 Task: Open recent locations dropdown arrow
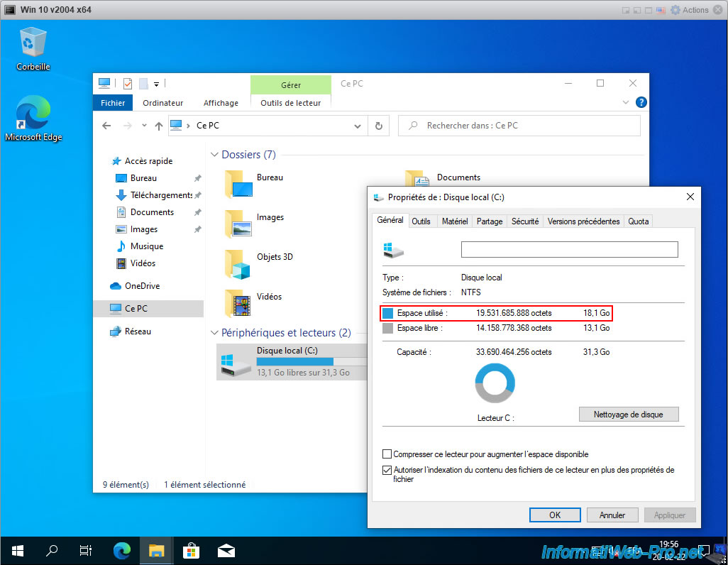pyautogui.click(x=144, y=126)
